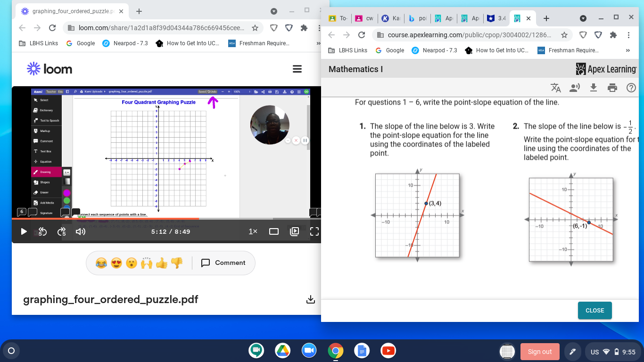
Task: Open the pen size dropdown in Kami
Action: pyautogui.click(x=66, y=173)
